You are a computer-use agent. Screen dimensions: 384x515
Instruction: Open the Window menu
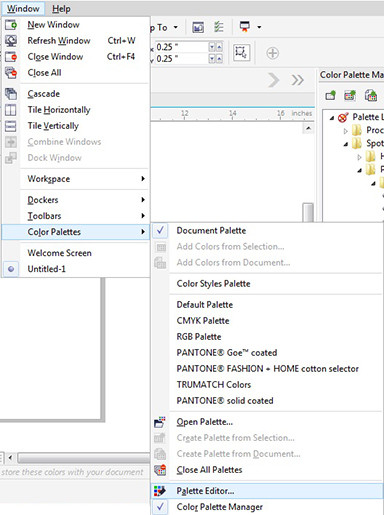point(23,9)
